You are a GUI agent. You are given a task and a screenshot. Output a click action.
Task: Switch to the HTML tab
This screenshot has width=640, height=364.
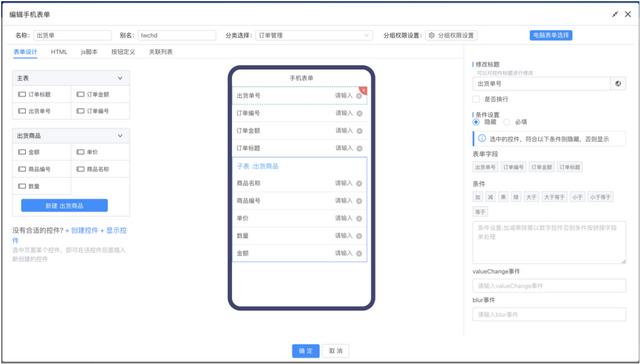tap(59, 52)
